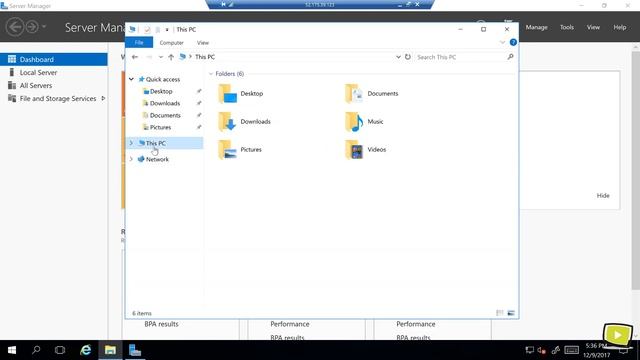Image resolution: width=640 pixels, height=360 pixels.
Task: Open Server Manager's Manage menu
Action: pyautogui.click(x=536, y=27)
